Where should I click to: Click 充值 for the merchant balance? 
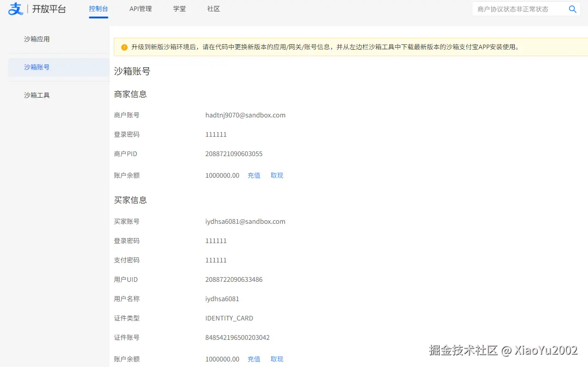[254, 175]
